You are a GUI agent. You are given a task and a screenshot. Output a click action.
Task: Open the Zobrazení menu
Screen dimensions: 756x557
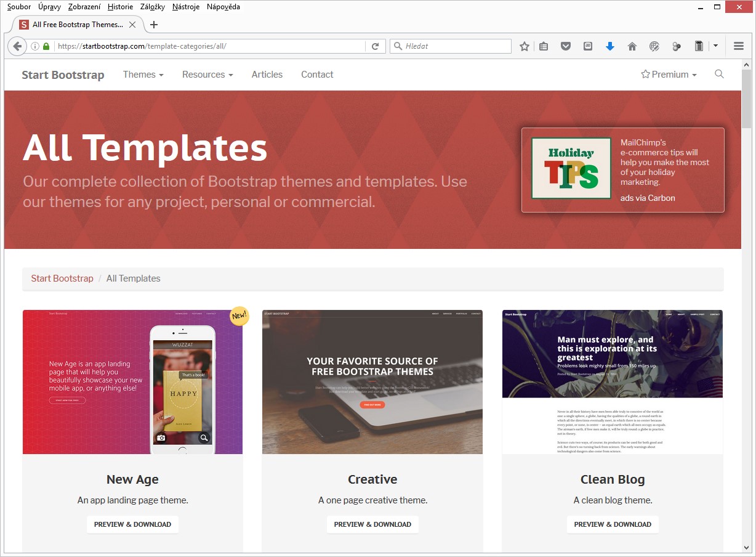click(85, 7)
